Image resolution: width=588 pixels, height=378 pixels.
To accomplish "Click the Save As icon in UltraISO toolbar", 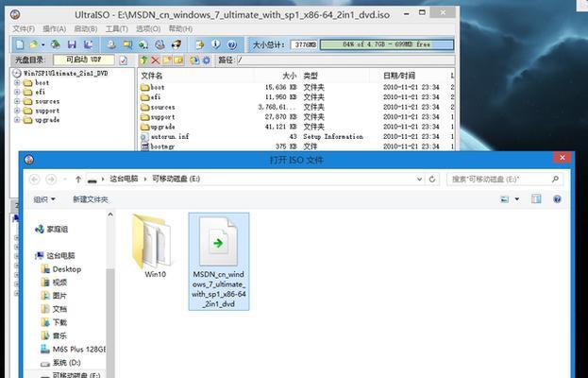I will [x=88, y=44].
